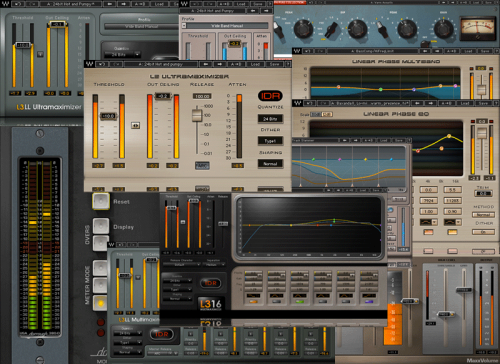Open the Separation dropdown in L316
500x364 pixels.
tap(213, 265)
